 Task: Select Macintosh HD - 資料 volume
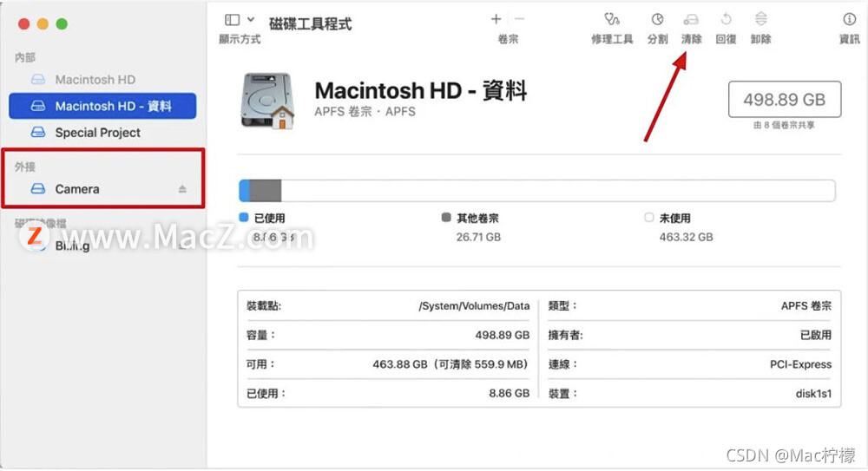click(102, 106)
